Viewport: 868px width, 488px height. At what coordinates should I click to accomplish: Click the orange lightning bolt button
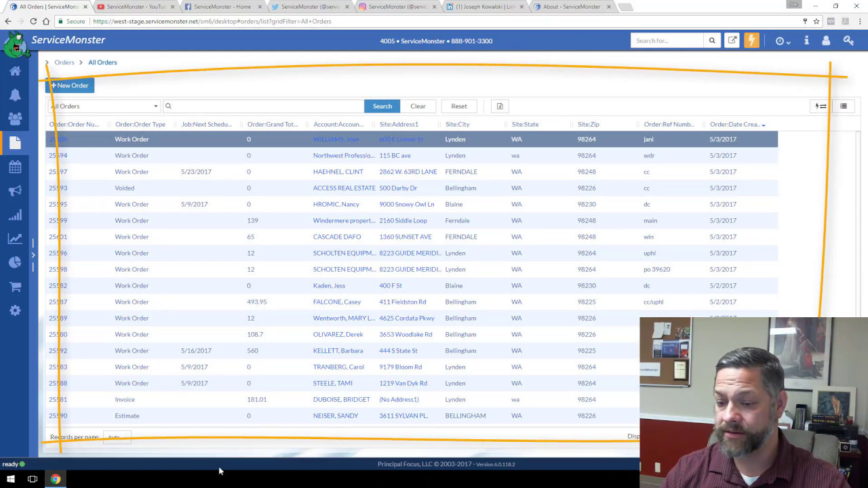(751, 41)
